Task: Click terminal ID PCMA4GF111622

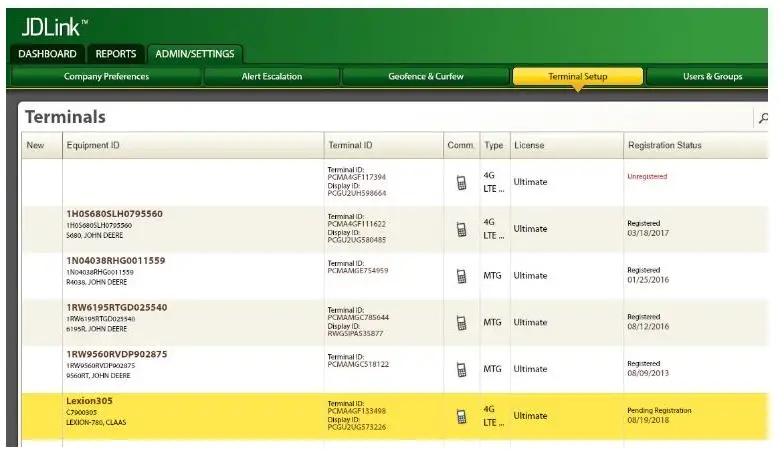Action: coord(357,224)
